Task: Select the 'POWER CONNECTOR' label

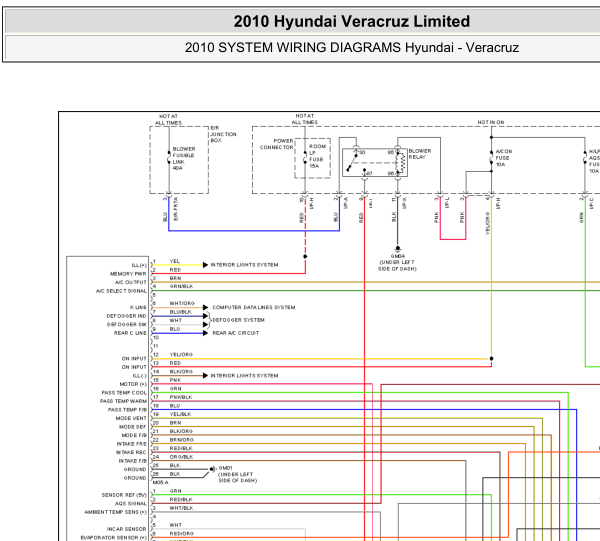Action: coord(277,144)
